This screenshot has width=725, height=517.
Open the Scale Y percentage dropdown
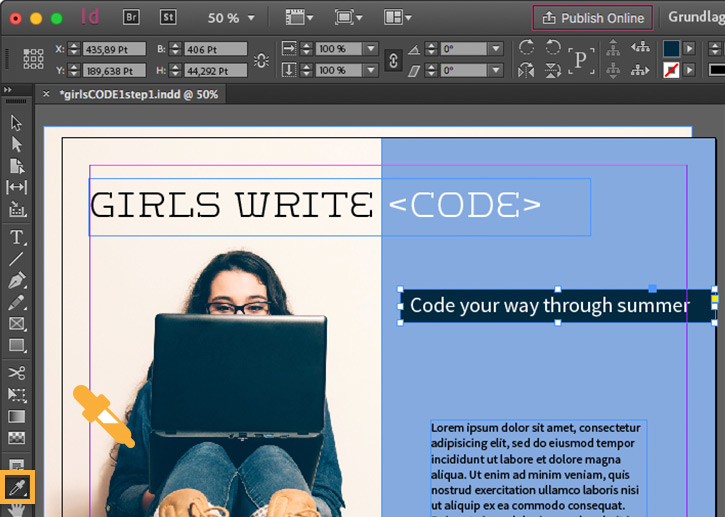(x=371, y=70)
